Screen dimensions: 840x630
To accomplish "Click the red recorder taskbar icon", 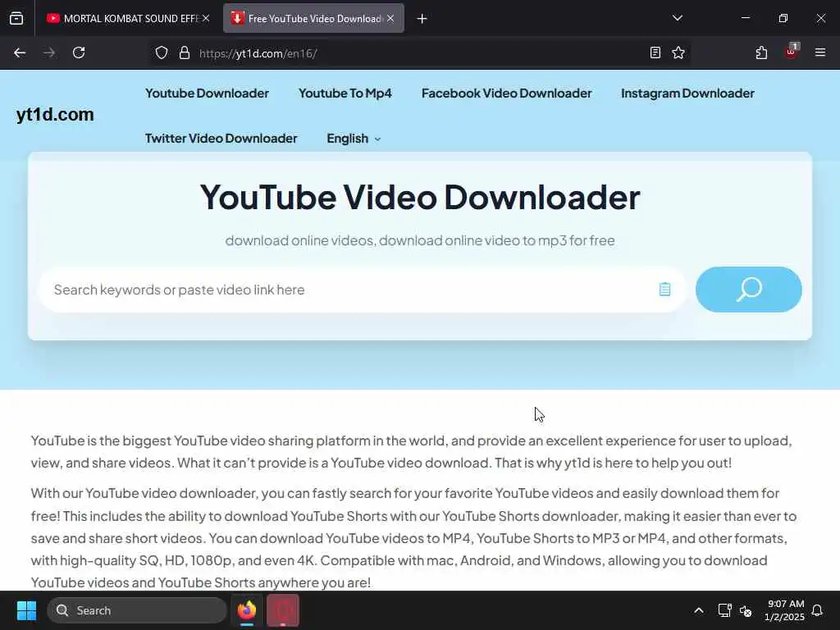I will pyautogui.click(x=283, y=610).
